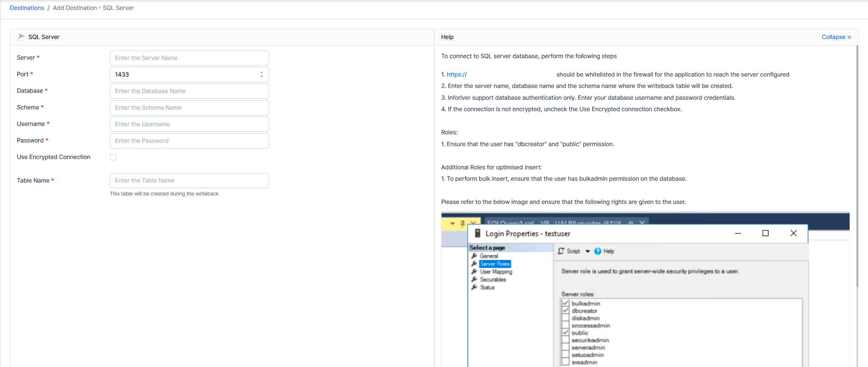Select the Database name input field

point(189,91)
